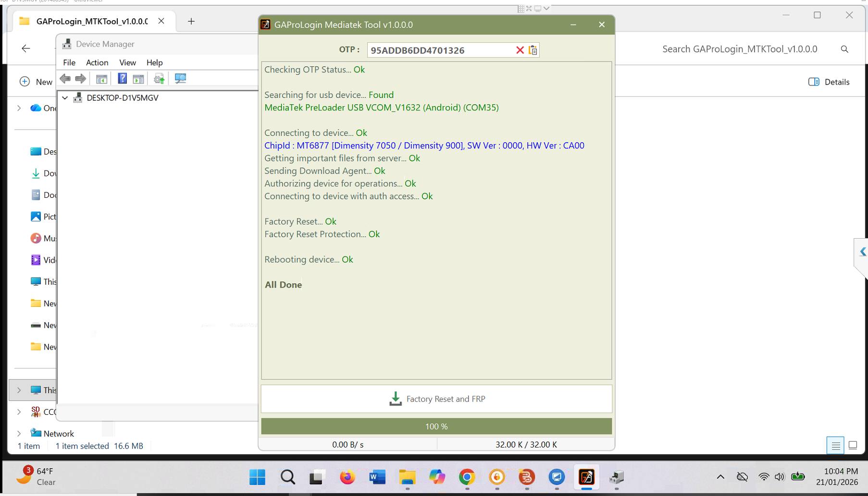Close the GAProLogin_MTKTool File Explorer tab
The height and width of the screenshot is (496, 868).
[x=161, y=21]
